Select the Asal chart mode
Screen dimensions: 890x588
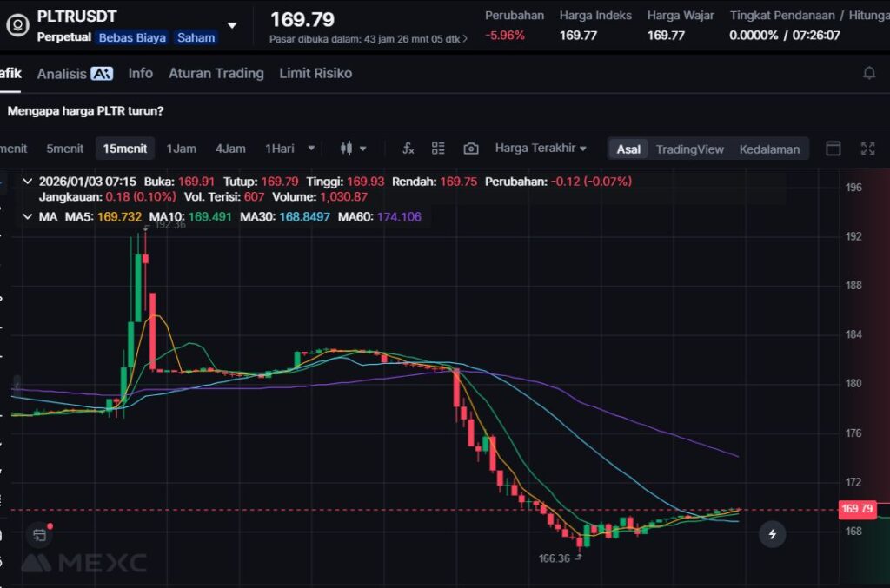(628, 149)
